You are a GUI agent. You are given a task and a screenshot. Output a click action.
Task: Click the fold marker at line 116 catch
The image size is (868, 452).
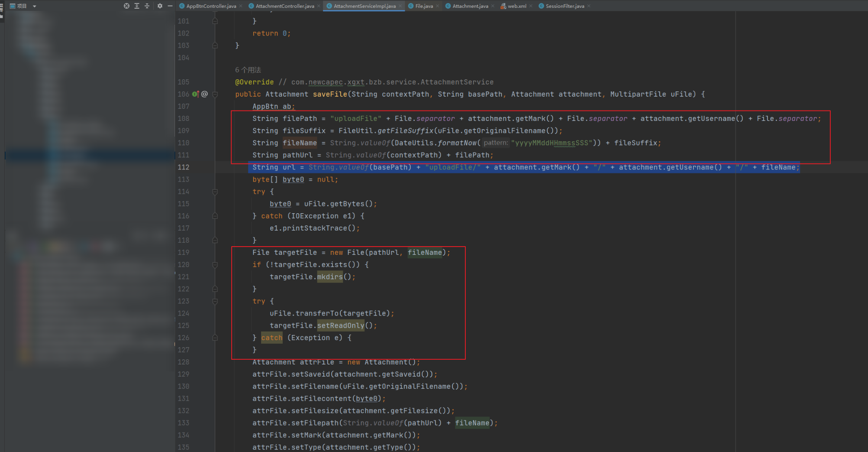click(215, 216)
